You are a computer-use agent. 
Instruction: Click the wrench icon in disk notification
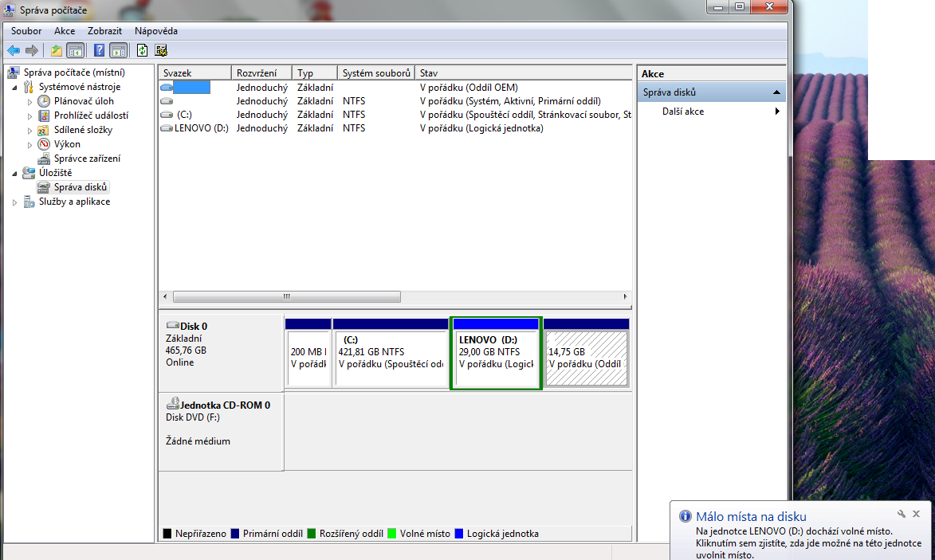pyautogui.click(x=902, y=515)
